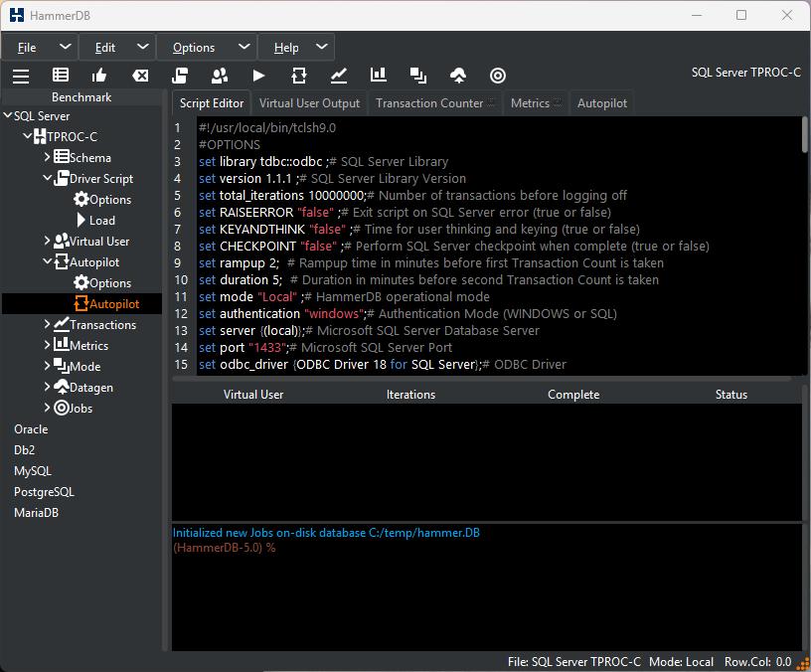Select MariaDB in the benchmark tree
Image resolution: width=811 pixels, height=672 pixels.
[x=36, y=512]
